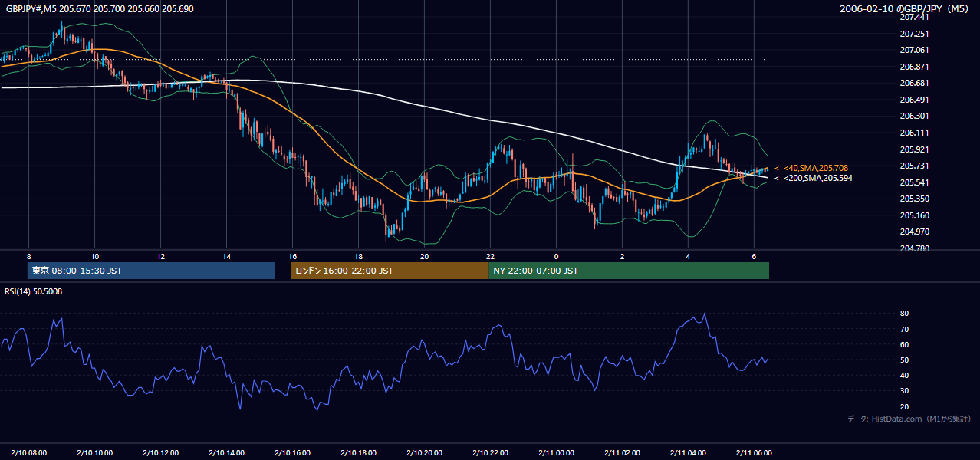980x460 pixels.
Task: Click price axis value 205.350
Action: [913, 199]
